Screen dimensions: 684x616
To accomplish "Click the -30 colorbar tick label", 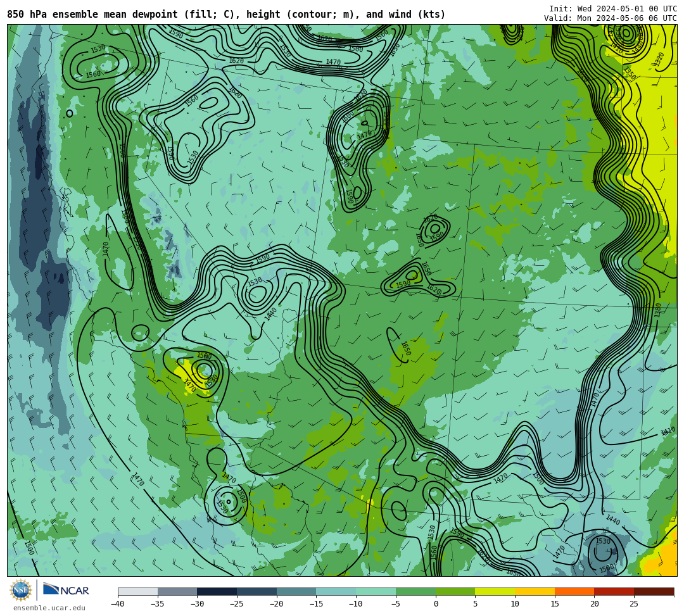I will pyautogui.click(x=197, y=604).
